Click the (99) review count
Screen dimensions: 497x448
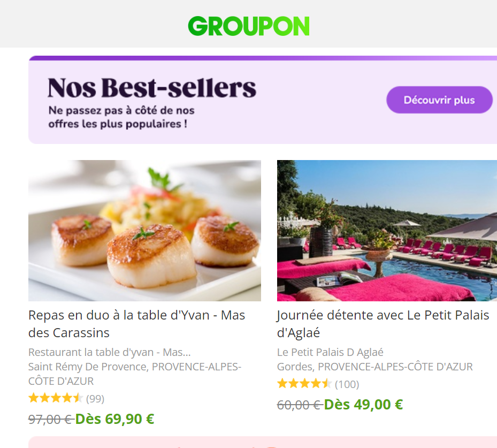pyautogui.click(x=95, y=399)
